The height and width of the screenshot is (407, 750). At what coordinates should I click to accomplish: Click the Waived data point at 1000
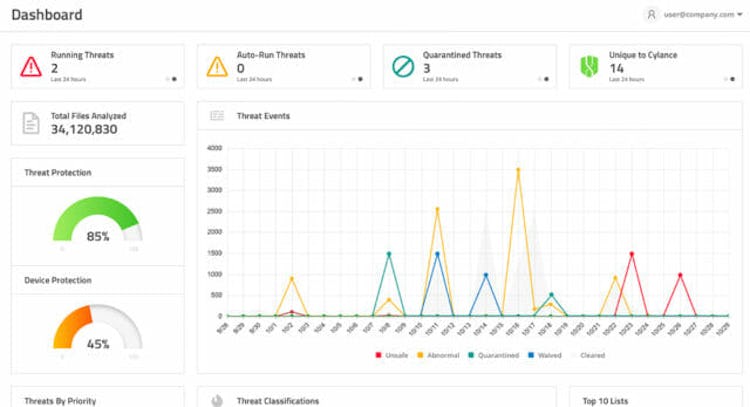(x=486, y=275)
